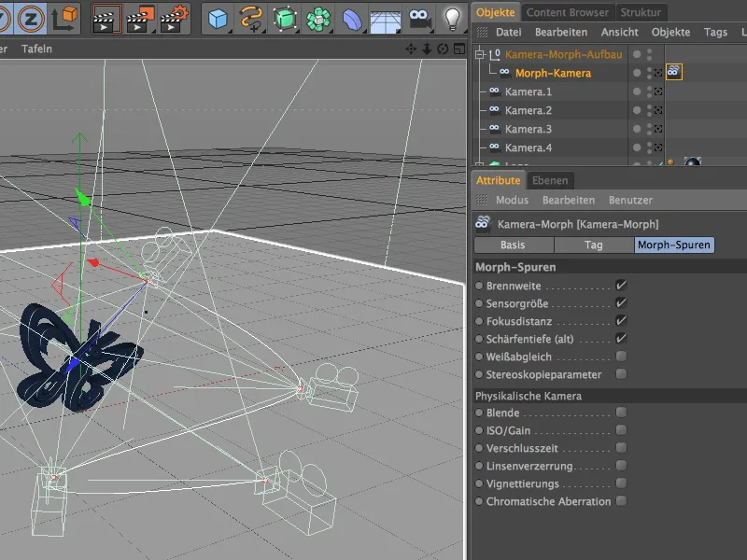Select Kamera.2 in object list

(x=528, y=110)
